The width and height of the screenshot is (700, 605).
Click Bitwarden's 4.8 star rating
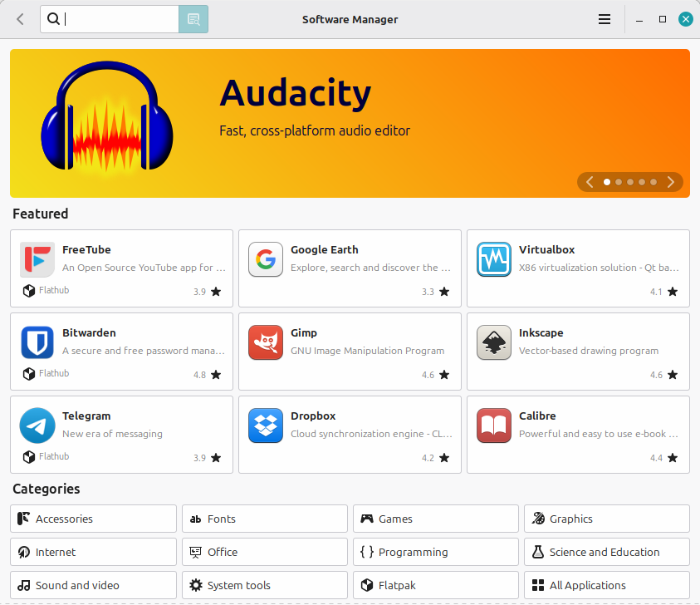click(x=207, y=375)
